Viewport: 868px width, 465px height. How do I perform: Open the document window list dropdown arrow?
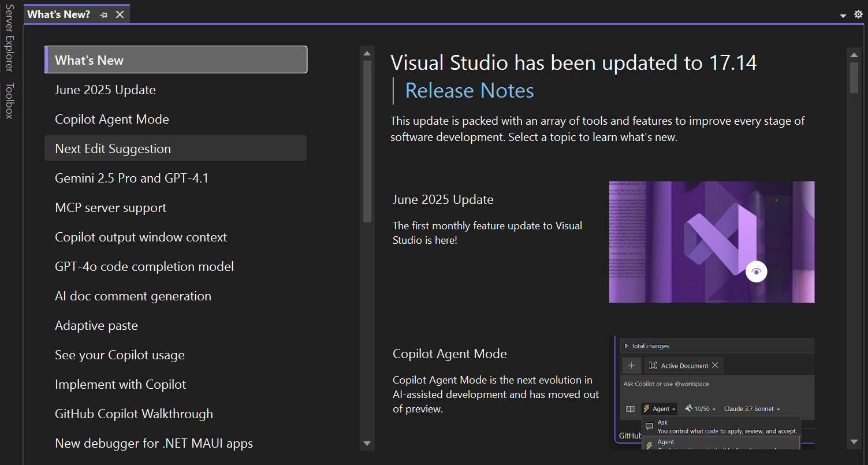(x=843, y=15)
